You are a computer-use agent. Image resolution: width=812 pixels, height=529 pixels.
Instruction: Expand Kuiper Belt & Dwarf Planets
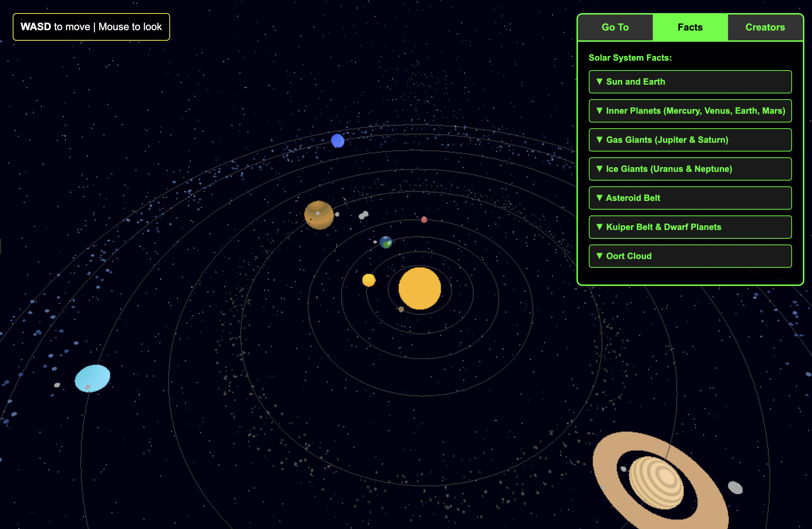click(x=690, y=227)
